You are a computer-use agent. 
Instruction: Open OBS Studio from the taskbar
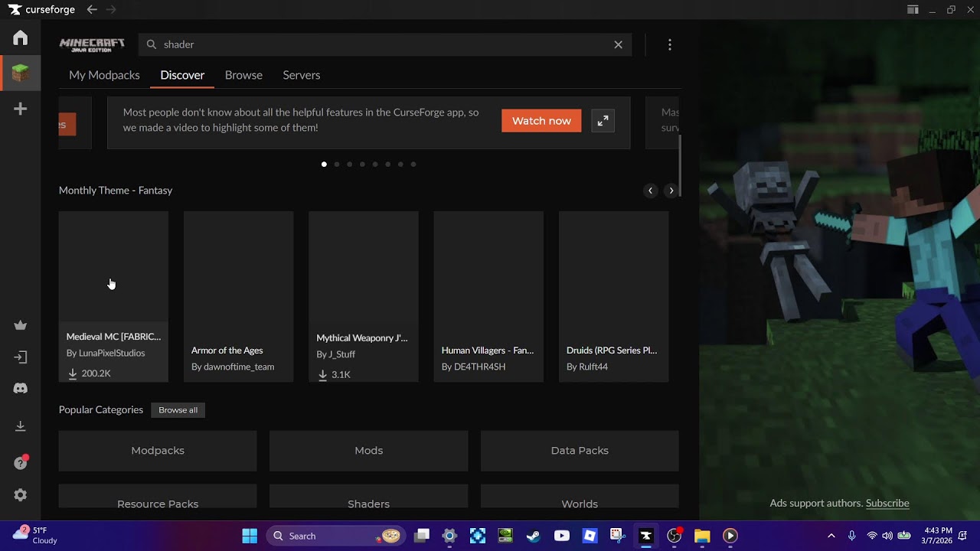coord(674,536)
